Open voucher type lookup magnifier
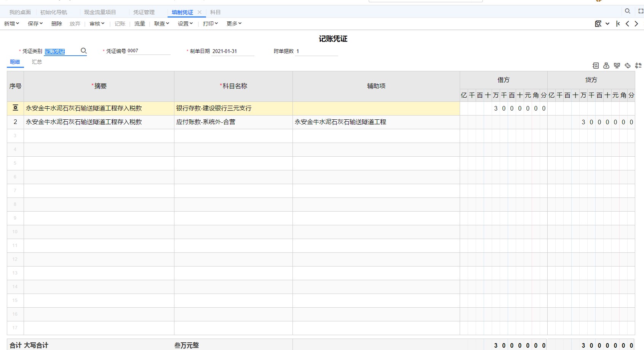This screenshot has height=350, width=644. [84, 51]
